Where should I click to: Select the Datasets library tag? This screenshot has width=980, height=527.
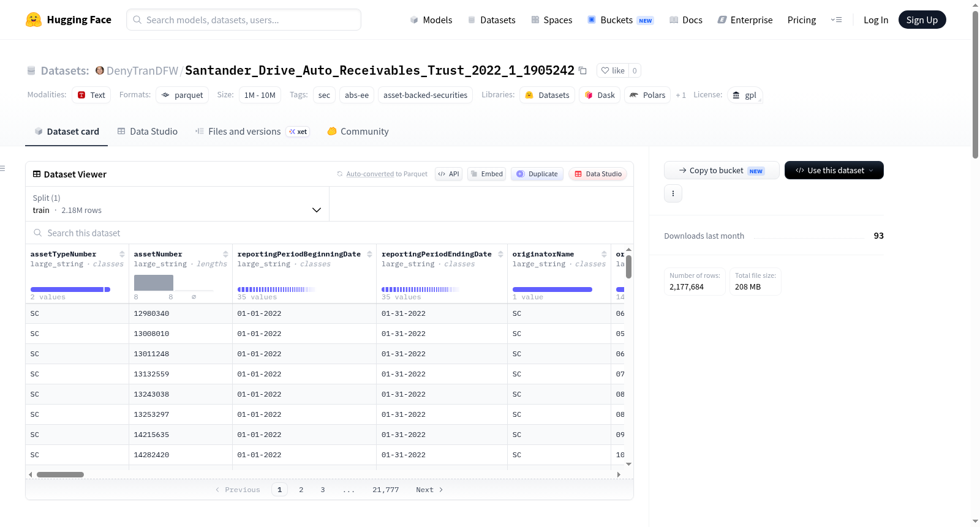547,95
